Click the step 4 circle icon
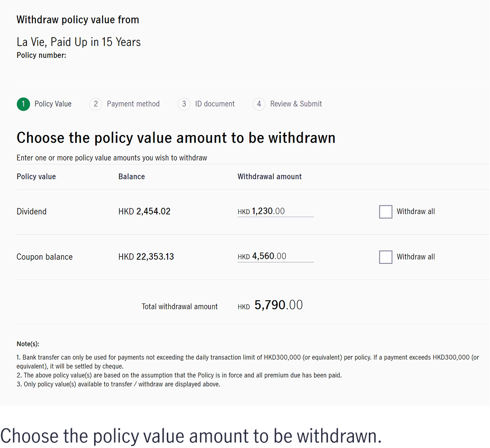Screen dimensions: 490x448 (259, 104)
